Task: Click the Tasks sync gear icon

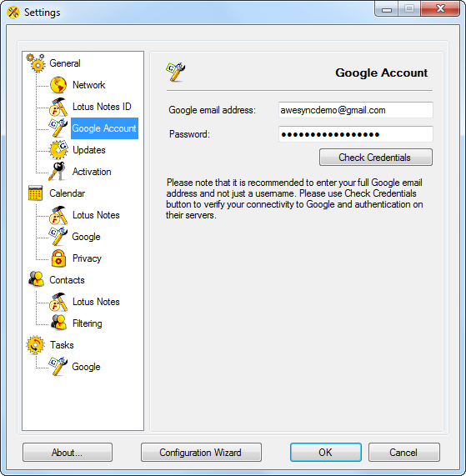Action: 35,345
